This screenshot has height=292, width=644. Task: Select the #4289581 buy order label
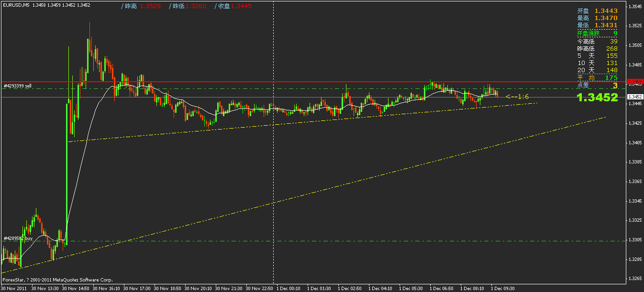[19, 237]
